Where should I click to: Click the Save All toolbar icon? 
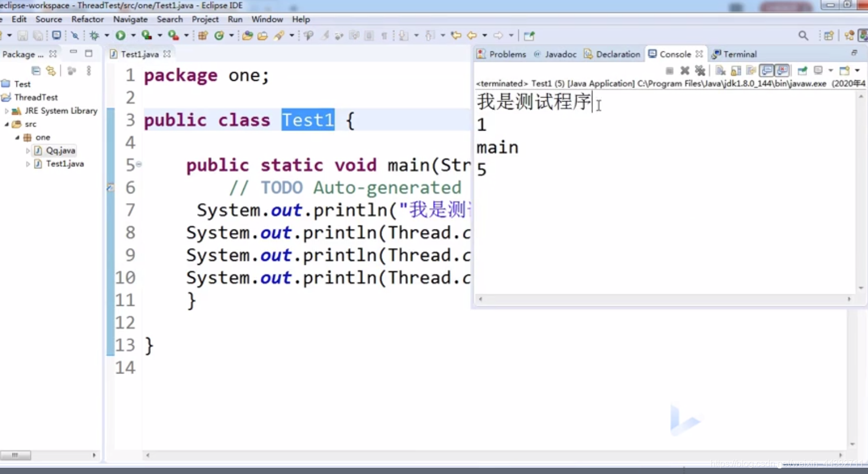38,36
